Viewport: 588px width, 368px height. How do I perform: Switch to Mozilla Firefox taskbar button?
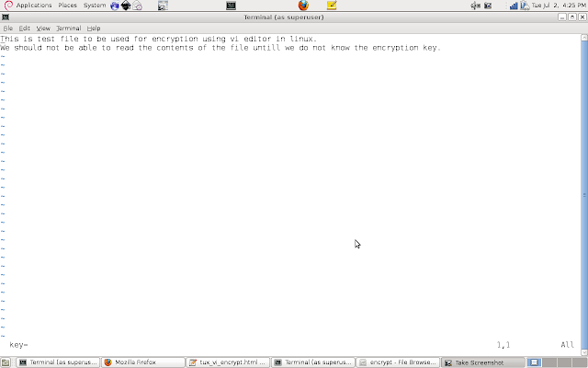[x=143, y=362]
